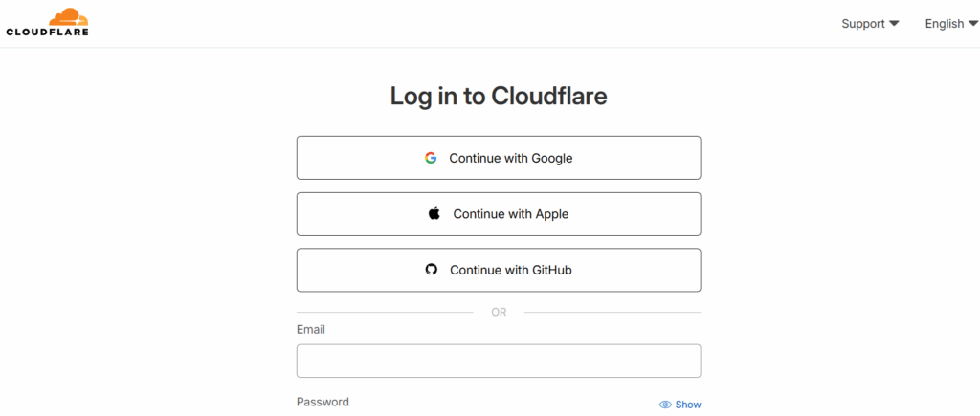Click the Apple logo icon
The image size is (980, 416).
tap(434, 214)
